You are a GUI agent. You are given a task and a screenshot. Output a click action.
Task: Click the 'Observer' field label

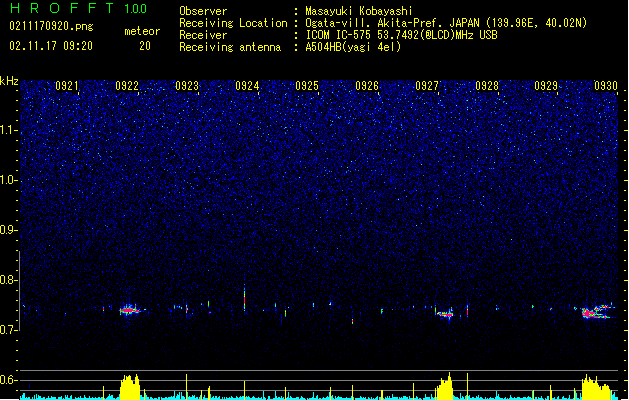click(x=203, y=11)
